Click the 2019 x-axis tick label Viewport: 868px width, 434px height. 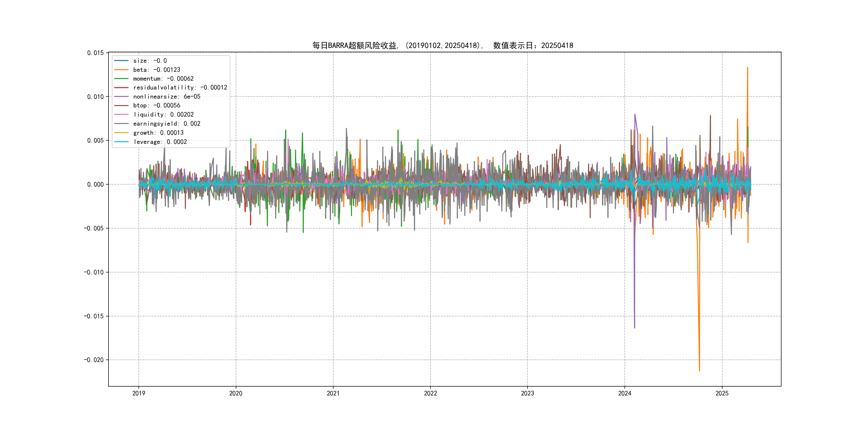click(x=139, y=393)
